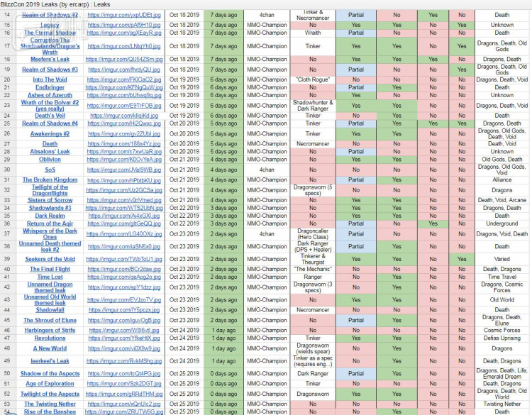Open the Ashes of Azeroth leak link
The height and width of the screenshot is (415, 532).
pos(50,96)
